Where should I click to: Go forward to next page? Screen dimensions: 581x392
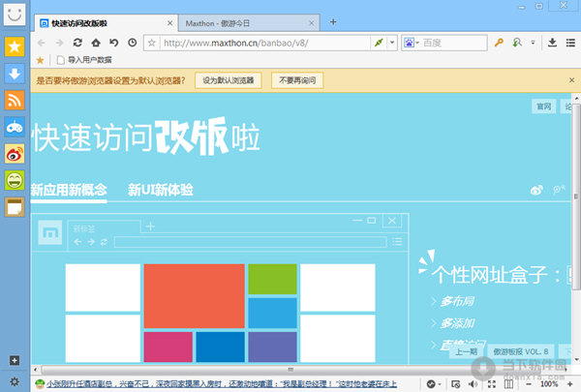coord(59,43)
